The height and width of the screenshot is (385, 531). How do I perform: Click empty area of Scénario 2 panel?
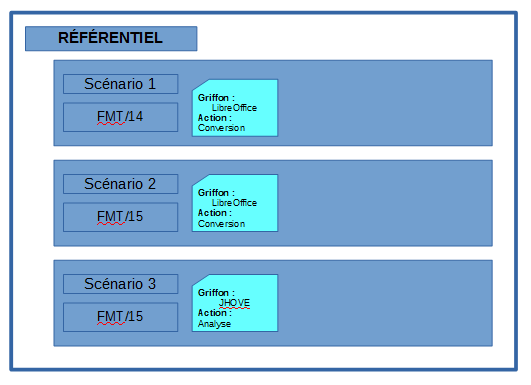tap(383, 203)
